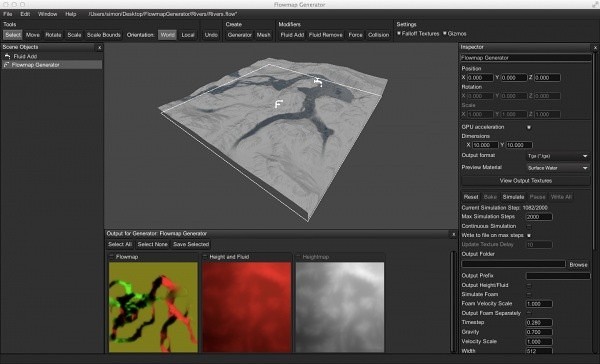Click the faucet gizmo icon in viewport

pos(318,82)
